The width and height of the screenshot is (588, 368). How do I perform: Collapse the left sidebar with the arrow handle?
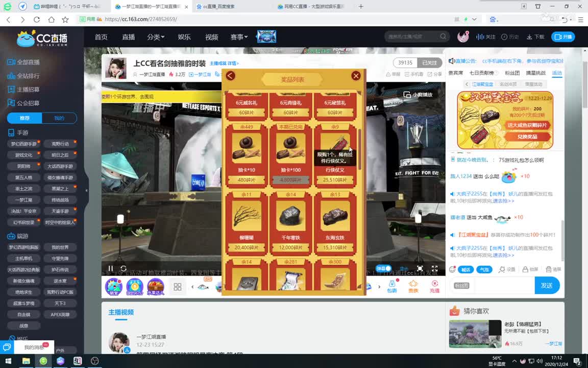[87, 190]
